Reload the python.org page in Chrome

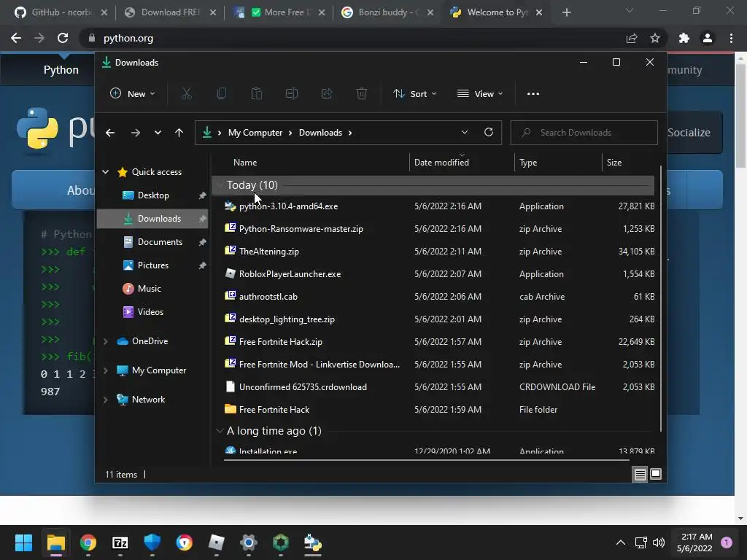tap(63, 38)
